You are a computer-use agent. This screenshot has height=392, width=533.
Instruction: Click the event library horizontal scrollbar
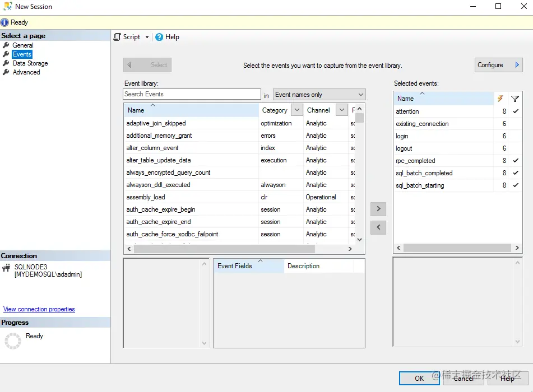pyautogui.click(x=224, y=249)
